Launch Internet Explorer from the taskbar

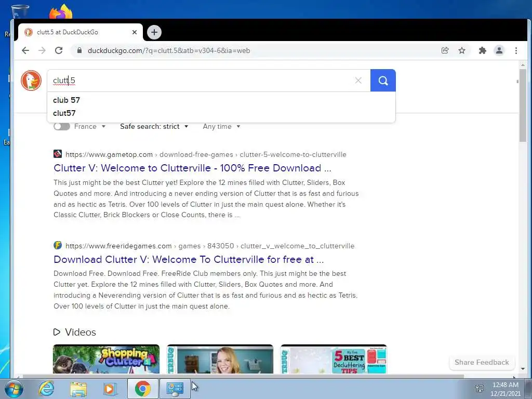(x=46, y=389)
